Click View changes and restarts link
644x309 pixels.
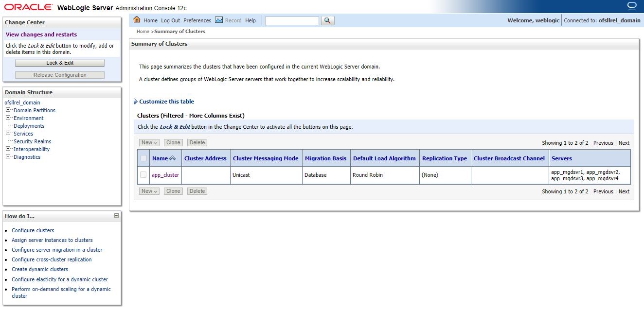tap(41, 34)
